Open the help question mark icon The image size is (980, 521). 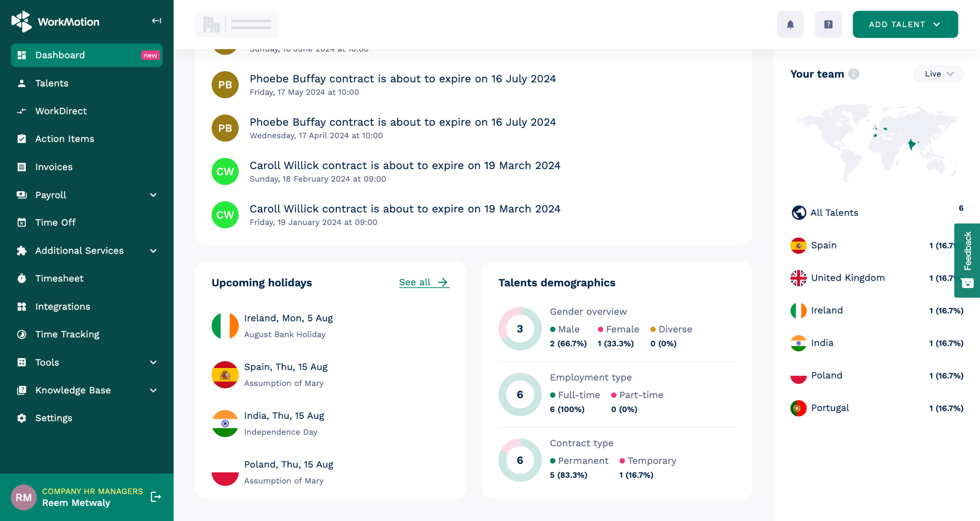pyautogui.click(x=828, y=24)
